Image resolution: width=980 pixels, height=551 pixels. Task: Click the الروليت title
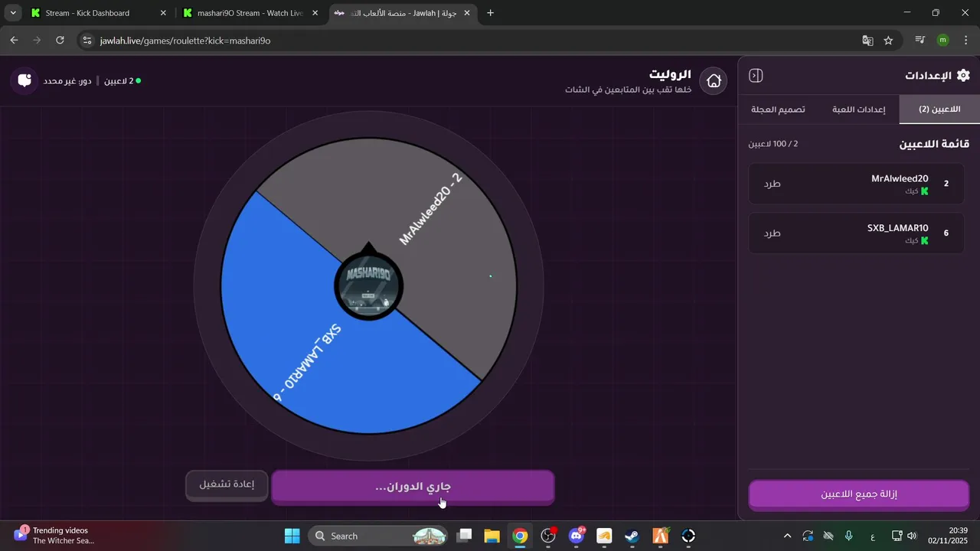[x=670, y=74]
